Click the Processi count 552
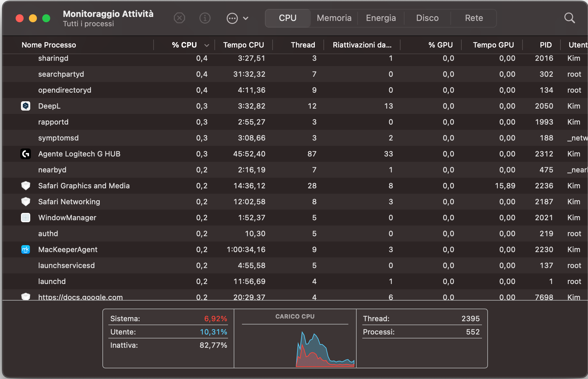588x379 pixels. point(473,332)
